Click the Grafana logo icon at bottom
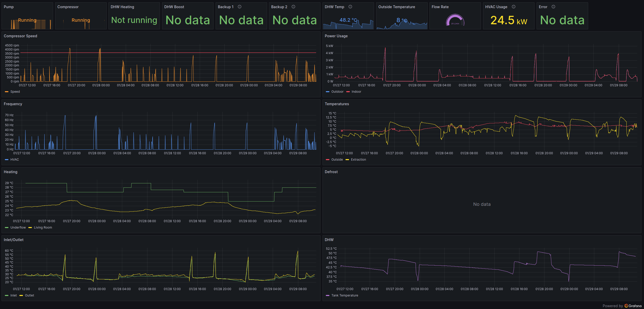644x309 pixels. pos(626,306)
